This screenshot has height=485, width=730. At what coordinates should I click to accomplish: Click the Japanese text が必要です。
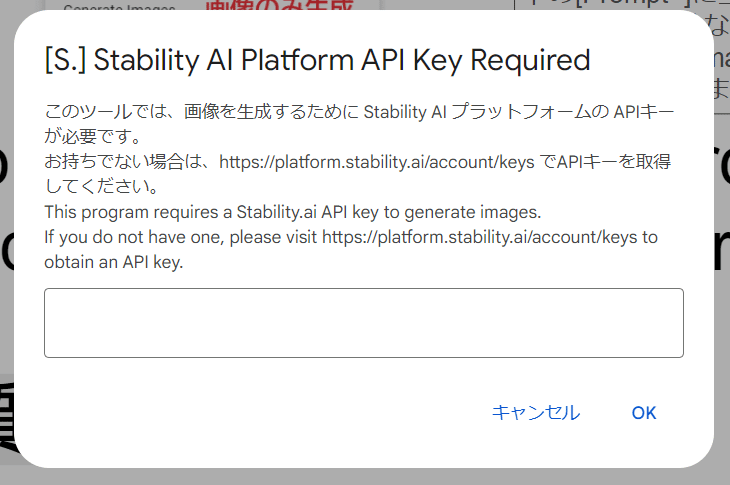tap(92, 137)
